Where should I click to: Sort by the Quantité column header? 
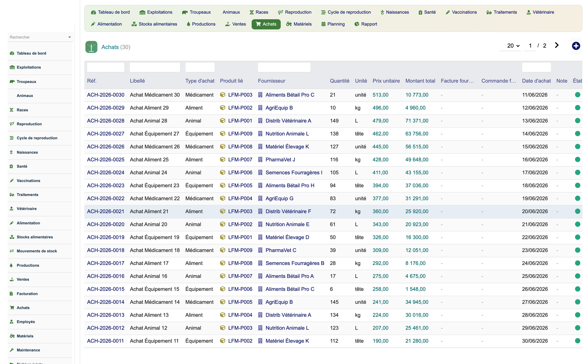point(339,81)
